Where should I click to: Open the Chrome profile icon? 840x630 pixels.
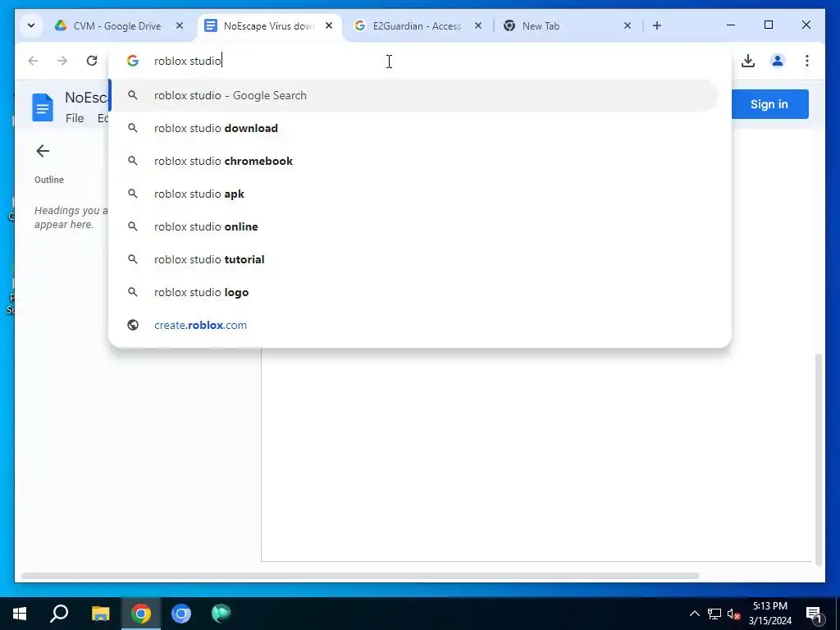778,61
